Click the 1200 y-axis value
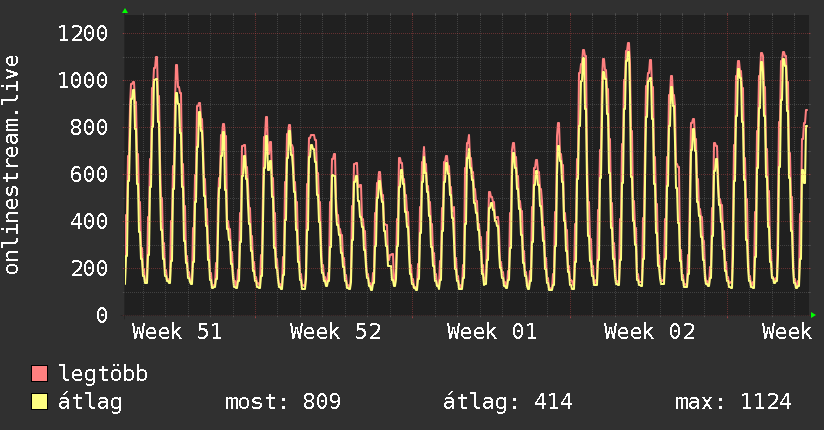824x430 pixels. 80,34
